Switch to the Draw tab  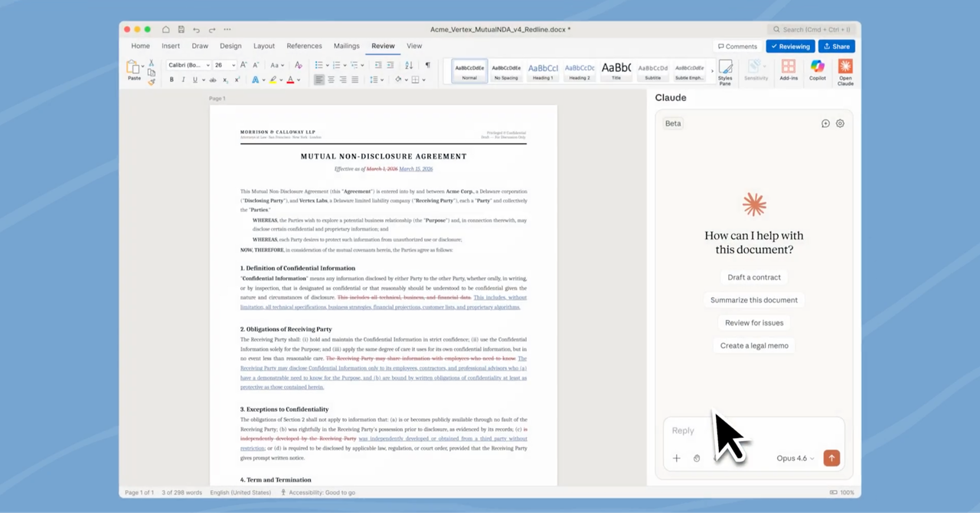(200, 46)
